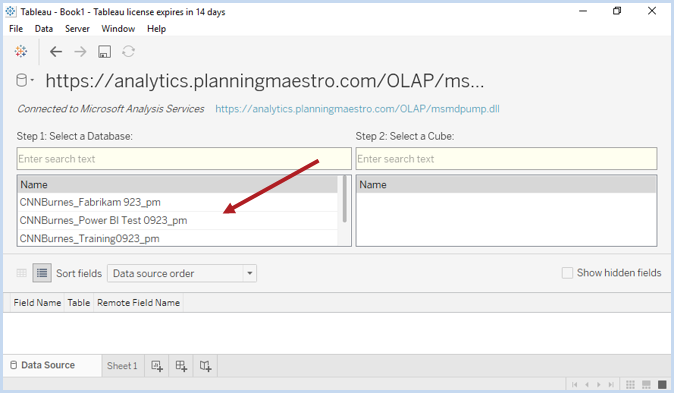Open the data source cylinder icon menu
This screenshot has height=393, width=674.
[x=25, y=80]
